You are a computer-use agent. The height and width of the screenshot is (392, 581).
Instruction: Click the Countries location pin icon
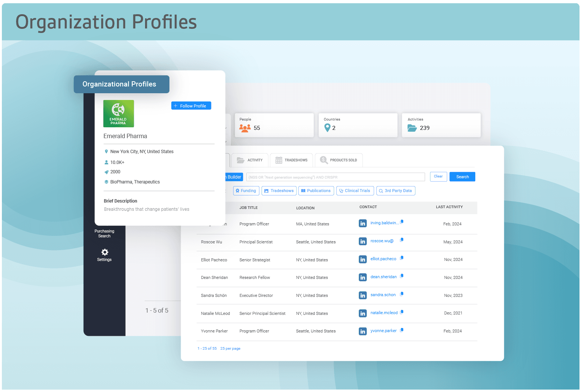pyautogui.click(x=327, y=128)
